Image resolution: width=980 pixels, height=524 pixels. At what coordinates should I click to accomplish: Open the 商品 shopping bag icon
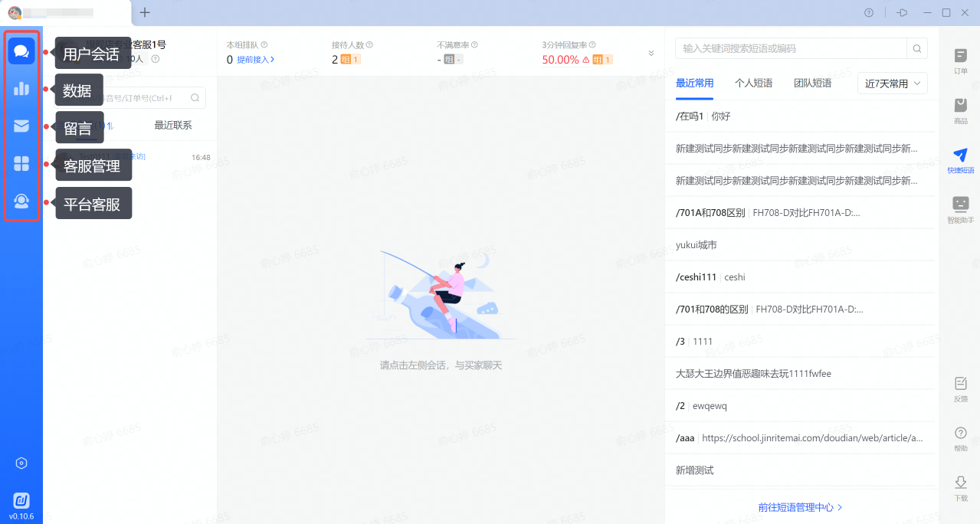(960, 111)
